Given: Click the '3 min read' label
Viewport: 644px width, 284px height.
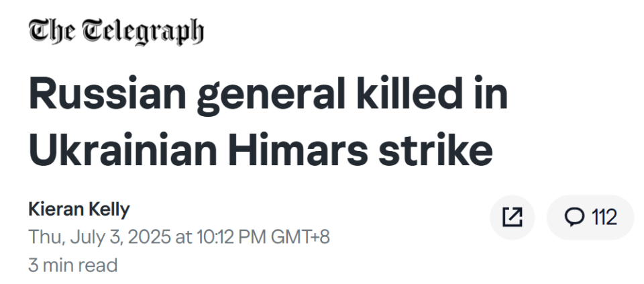Looking at the screenshot, I should [x=72, y=265].
